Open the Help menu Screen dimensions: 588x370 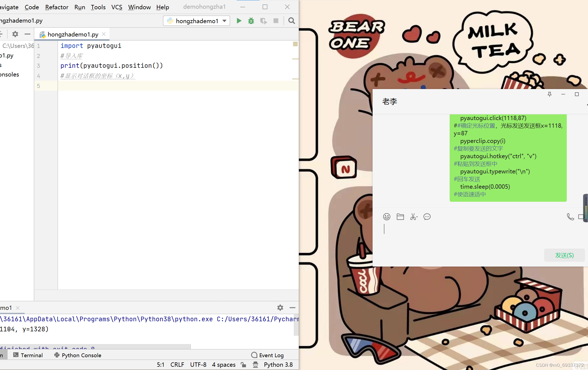coord(163,7)
